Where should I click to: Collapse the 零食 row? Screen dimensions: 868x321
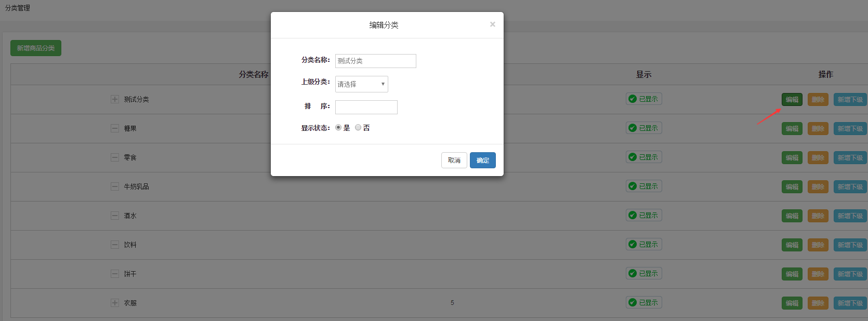click(115, 157)
